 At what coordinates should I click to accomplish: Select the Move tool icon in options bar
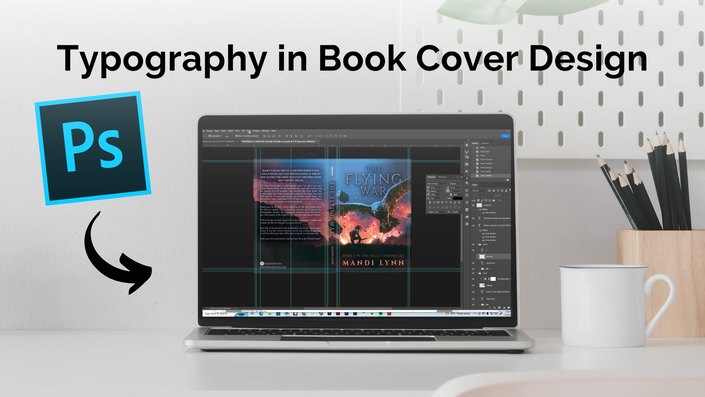click(204, 136)
